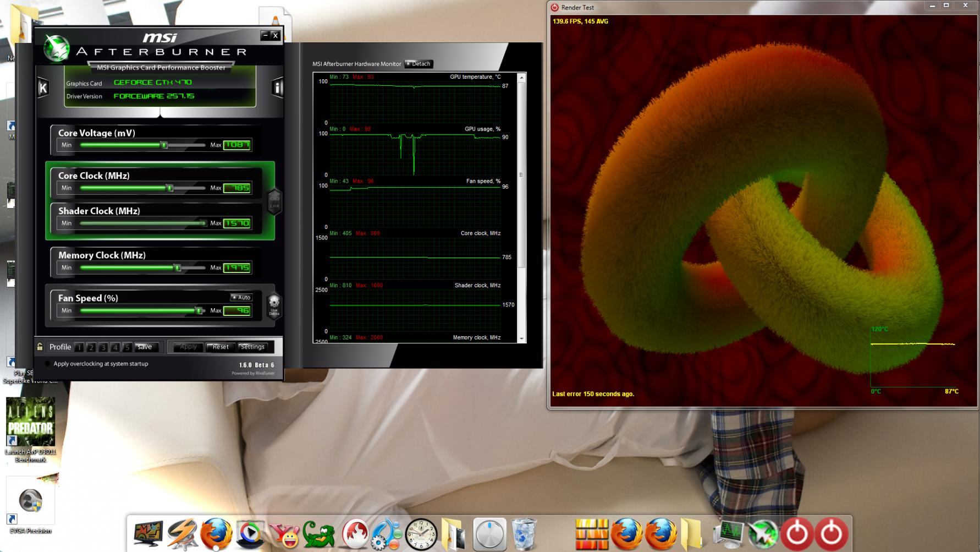Open Afterburner Settings
The image size is (980, 552).
pos(252,347)
